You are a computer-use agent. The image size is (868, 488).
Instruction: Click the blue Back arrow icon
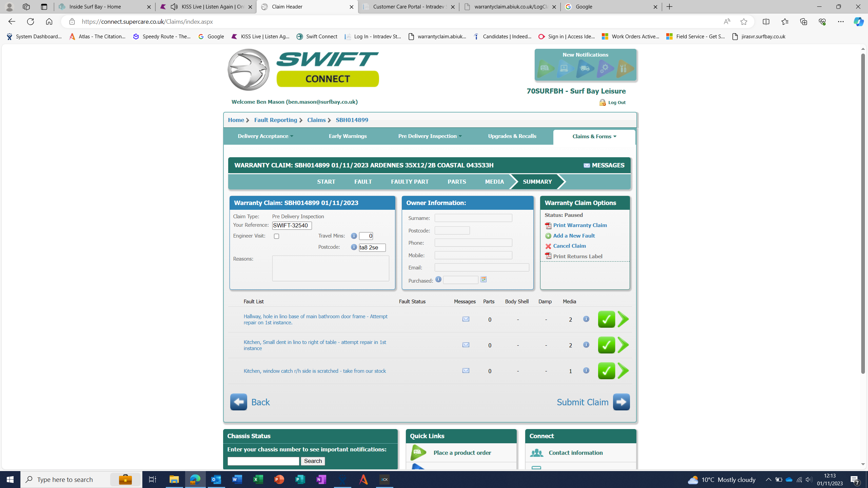[238, 402]
